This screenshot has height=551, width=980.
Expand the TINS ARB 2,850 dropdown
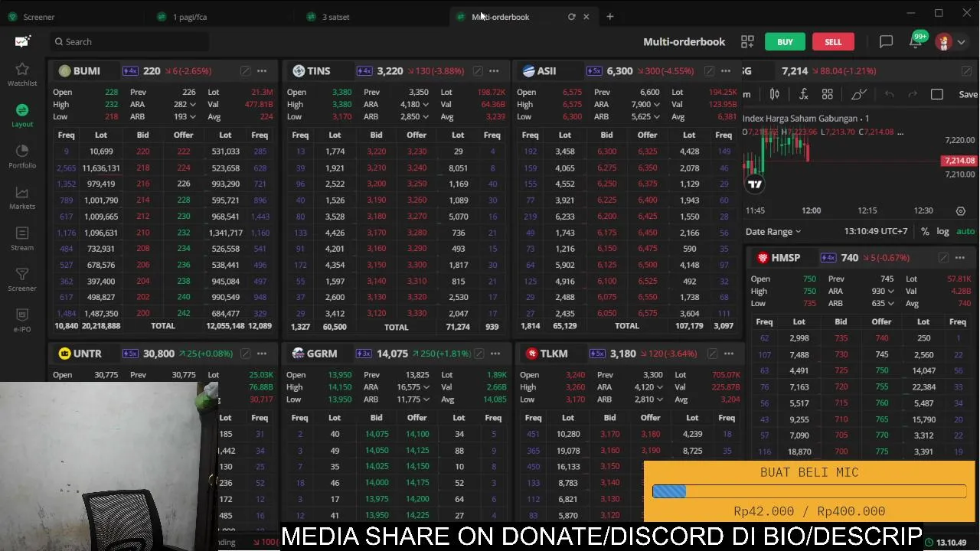coord(426,117)
